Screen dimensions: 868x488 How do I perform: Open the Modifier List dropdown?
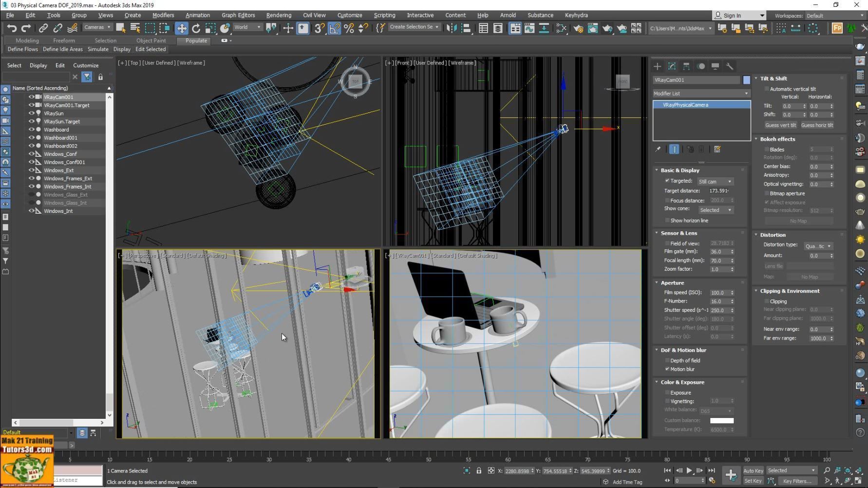click(701, 94)
